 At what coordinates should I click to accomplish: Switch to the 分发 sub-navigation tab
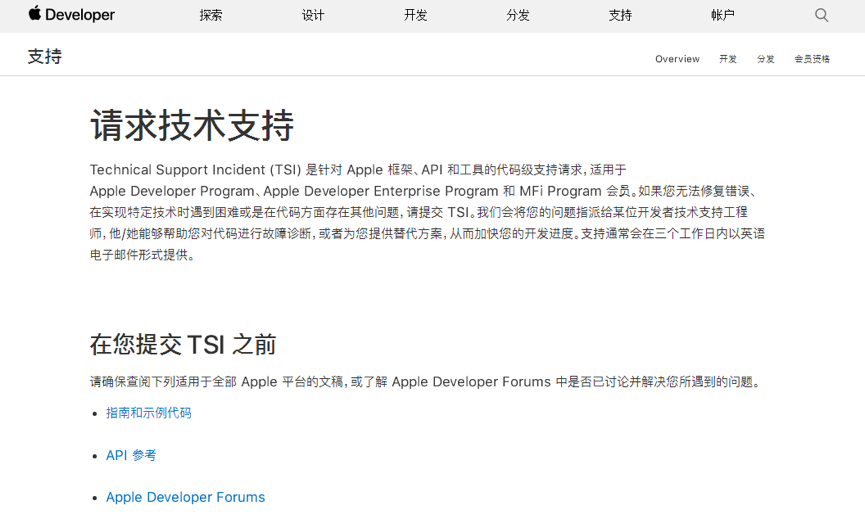click(765, 59)
